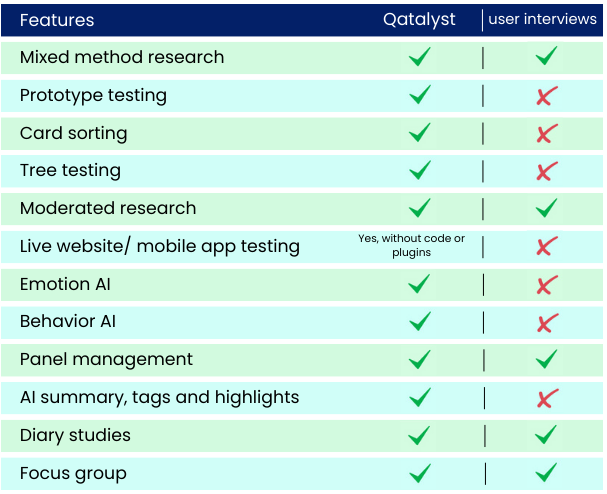Click the red cross in Emotion AI row
This screenshot has height=494, width=607.
point(547,285)
